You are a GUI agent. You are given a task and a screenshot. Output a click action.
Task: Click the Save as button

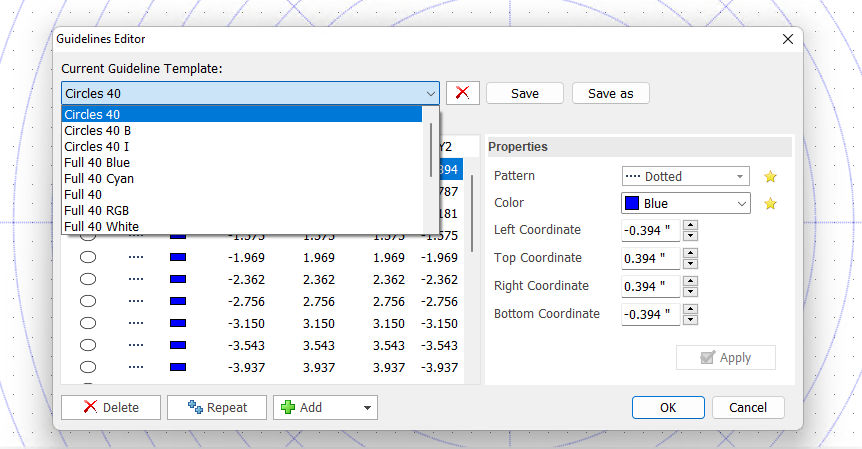tap(610, 93)
